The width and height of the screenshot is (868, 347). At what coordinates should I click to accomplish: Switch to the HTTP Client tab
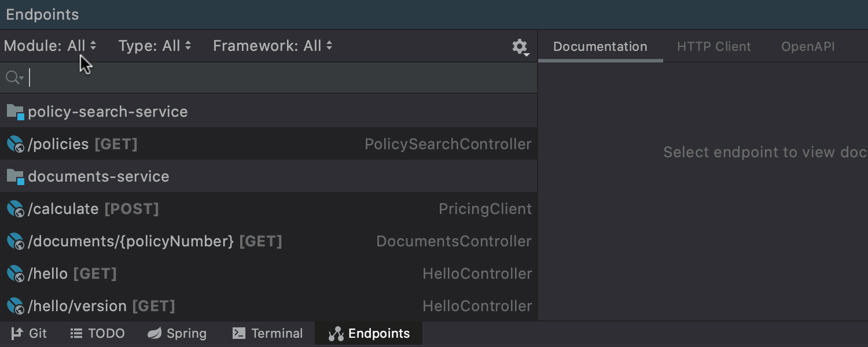click(713, 47)
